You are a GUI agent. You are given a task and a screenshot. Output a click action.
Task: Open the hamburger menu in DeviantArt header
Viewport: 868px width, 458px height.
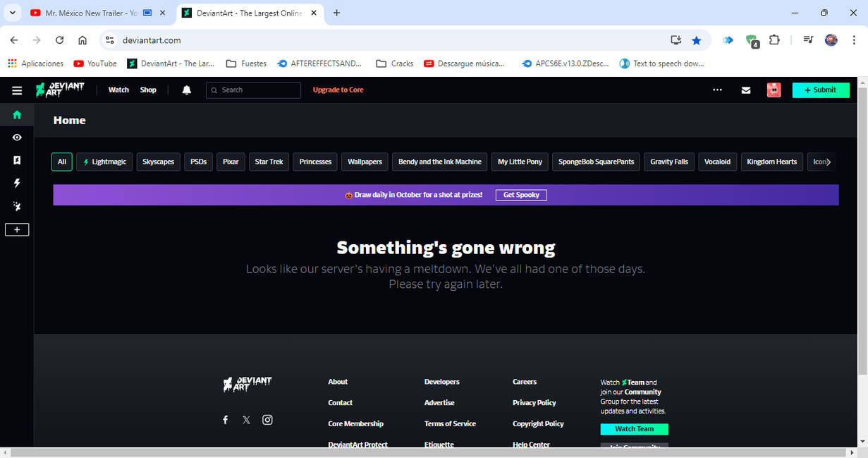click(x=17, y=90)
